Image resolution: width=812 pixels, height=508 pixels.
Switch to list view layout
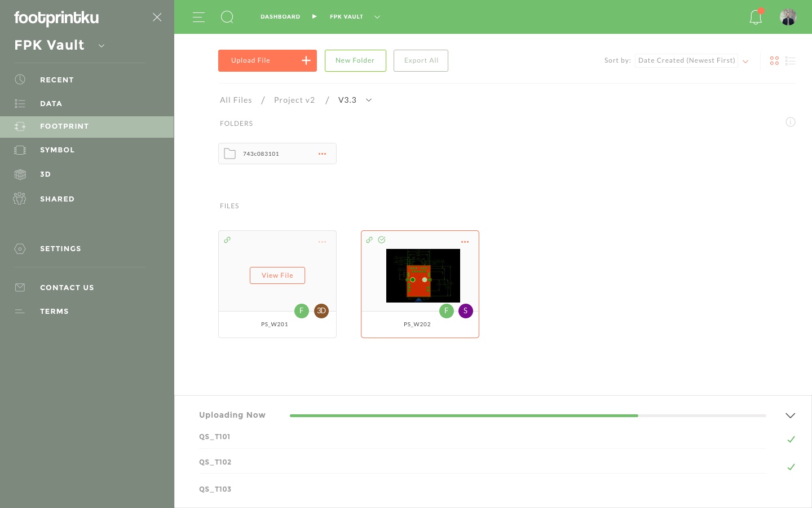[x=790, y=61]
